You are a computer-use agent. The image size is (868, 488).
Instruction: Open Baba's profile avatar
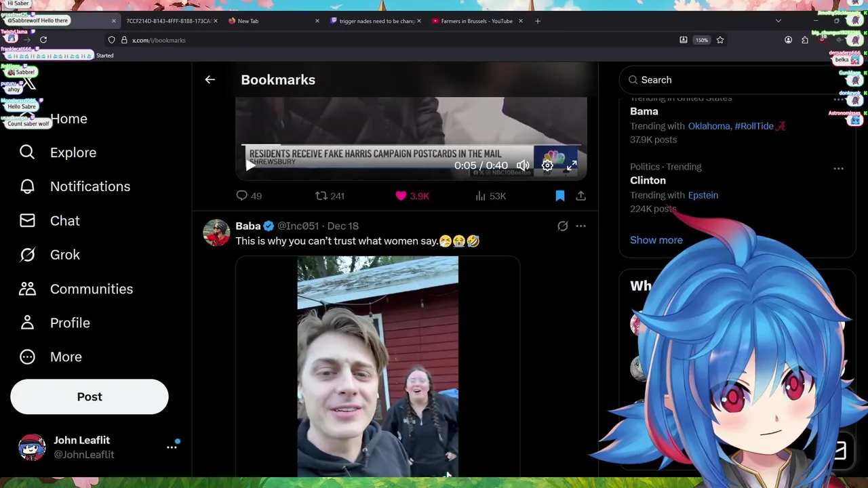pyautogui.click(x=216, y=232)
